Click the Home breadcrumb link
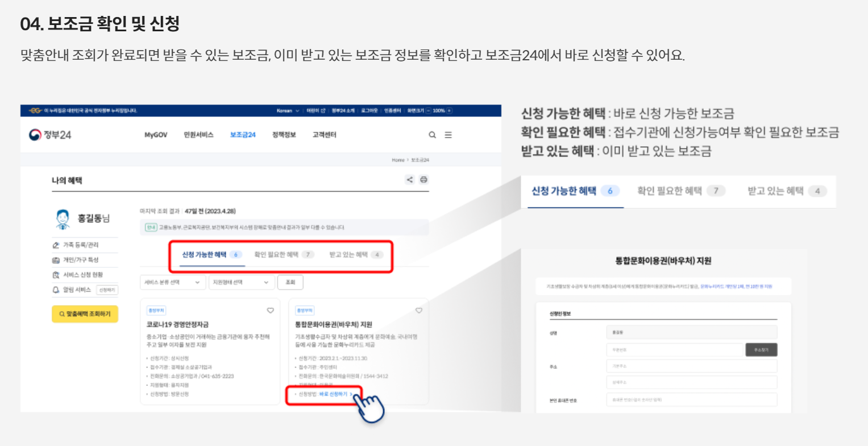This screenshot has width=868, height=446. (x=397, y=160)
